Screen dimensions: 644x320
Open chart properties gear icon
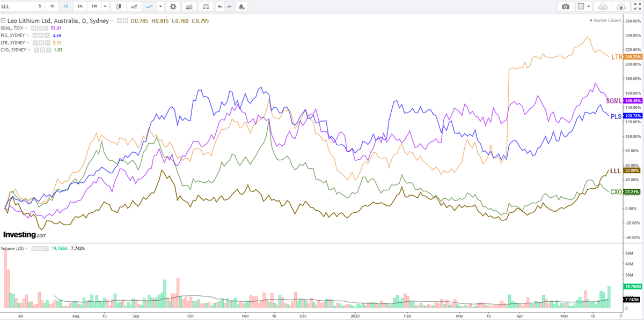tap(173, 6)
